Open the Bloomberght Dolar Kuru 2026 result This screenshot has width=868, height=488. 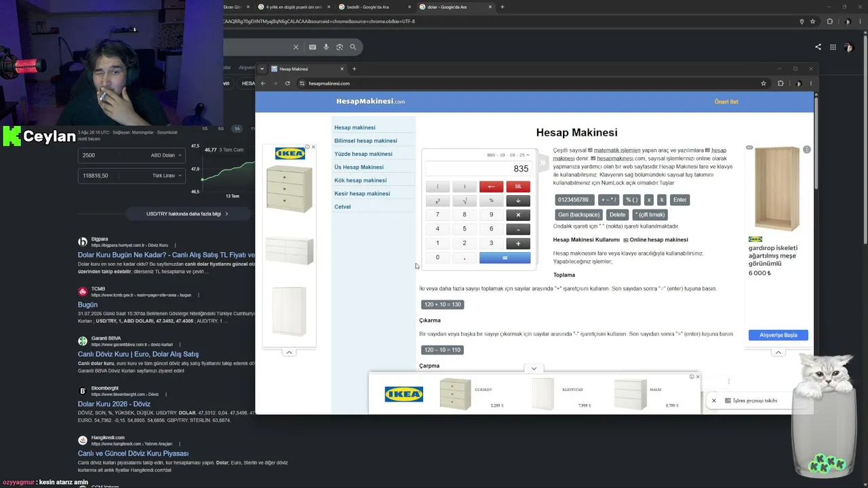tap(114, 404)
